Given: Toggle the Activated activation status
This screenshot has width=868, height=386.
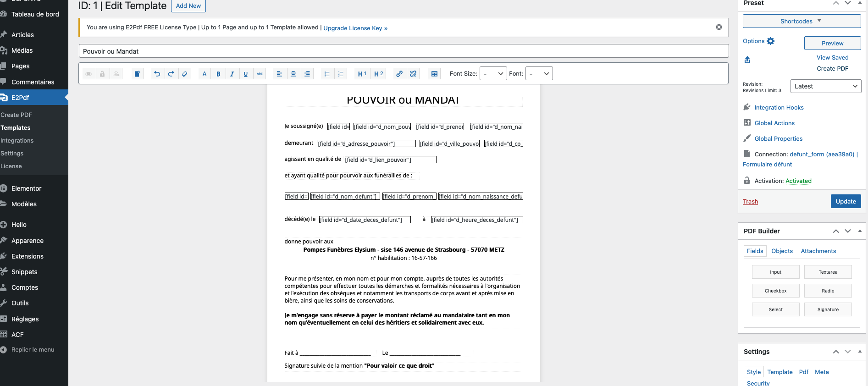Looking at the screenshot, I should click(x=798, y=181).
